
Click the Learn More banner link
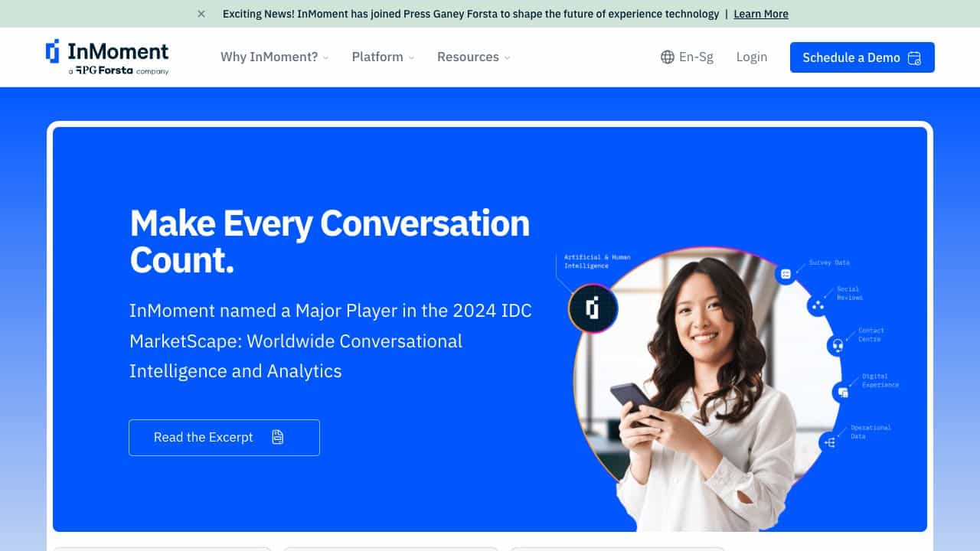(x=760, y=14)
